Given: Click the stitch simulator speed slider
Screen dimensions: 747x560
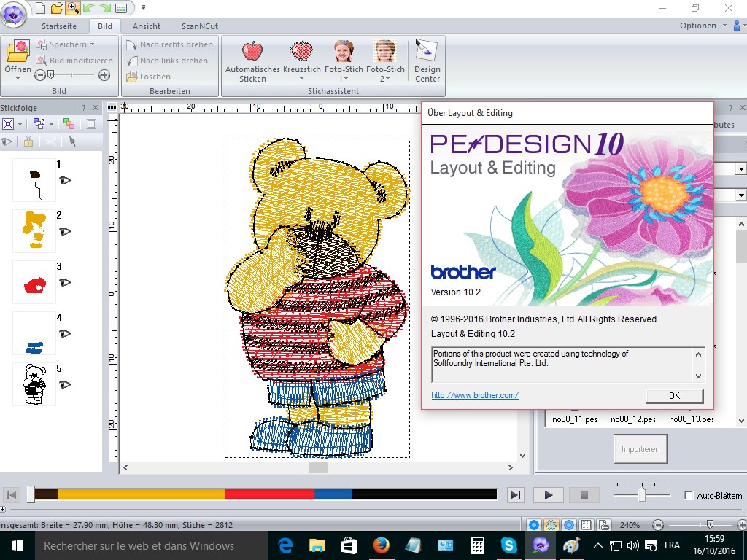Looking at the screenshot, I should tap(642, 494).
